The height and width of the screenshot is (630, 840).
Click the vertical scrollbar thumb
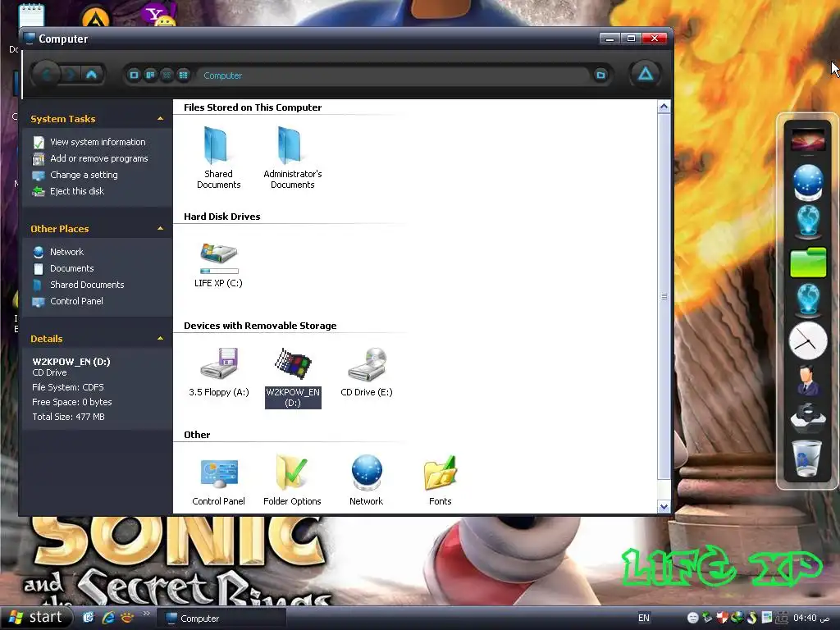pos(664,296)
